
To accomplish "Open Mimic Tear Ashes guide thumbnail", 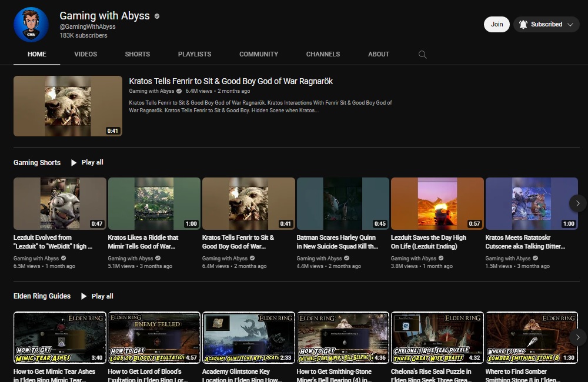I will (60, 337).
